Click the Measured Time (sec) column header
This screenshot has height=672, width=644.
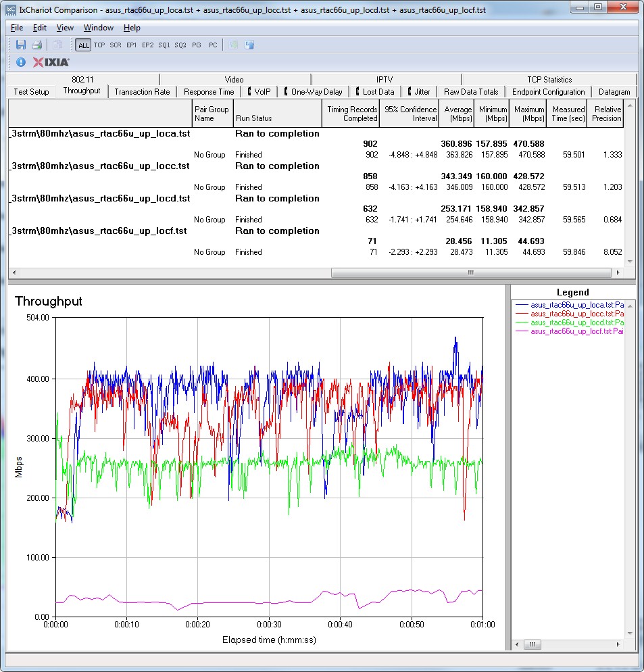pos(568,114)
